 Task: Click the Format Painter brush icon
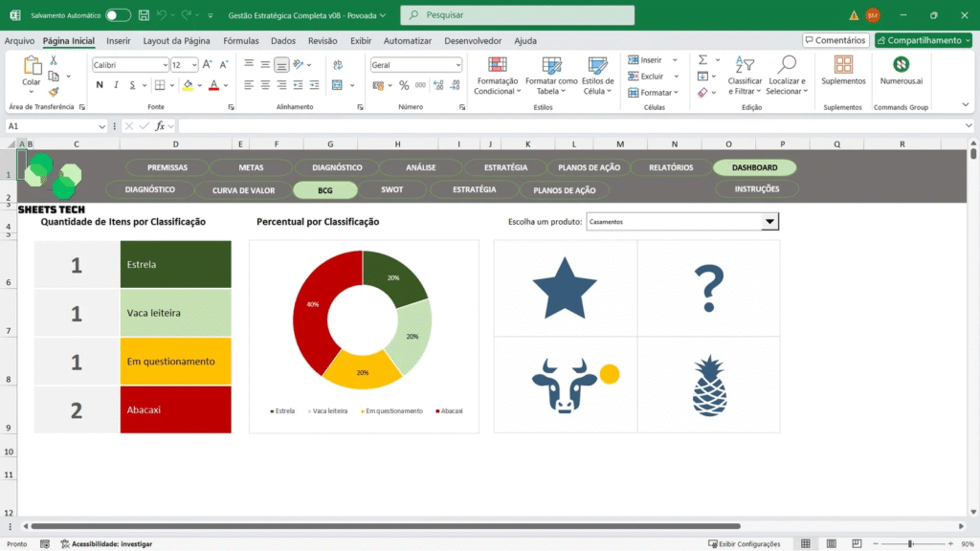tap(54, 93)
